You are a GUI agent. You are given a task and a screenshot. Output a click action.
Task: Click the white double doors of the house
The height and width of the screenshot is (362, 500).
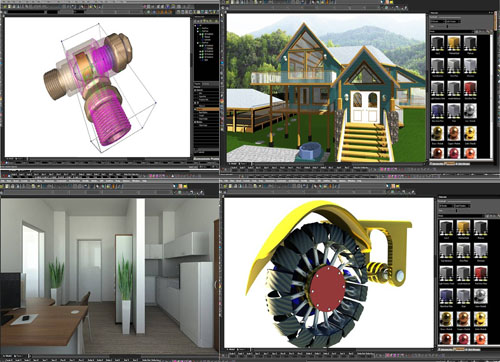(x=365, y=106)
